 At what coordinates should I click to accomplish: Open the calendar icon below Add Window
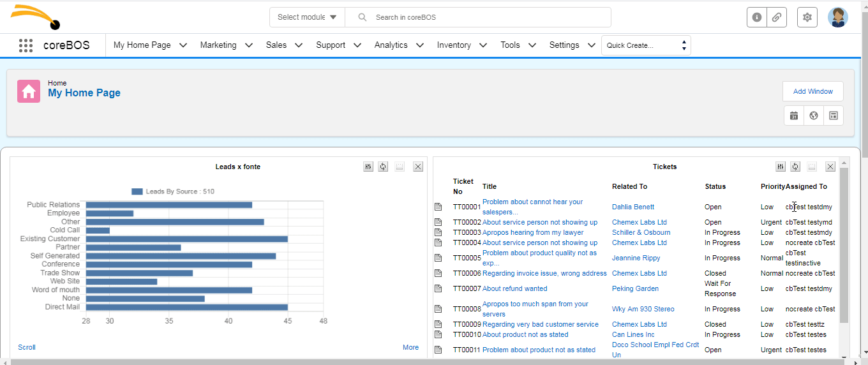pyautogui.click(x=794, y=115)
